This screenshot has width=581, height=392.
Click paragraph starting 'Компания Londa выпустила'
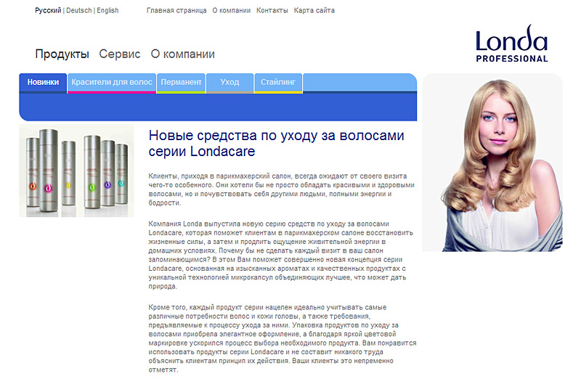click(x=281, y=255)
